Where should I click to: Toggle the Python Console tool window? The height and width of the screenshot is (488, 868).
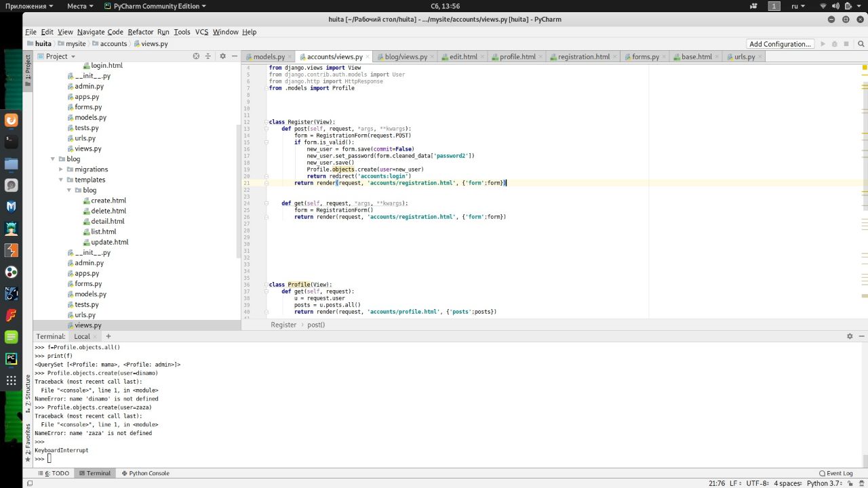(145, 473)
